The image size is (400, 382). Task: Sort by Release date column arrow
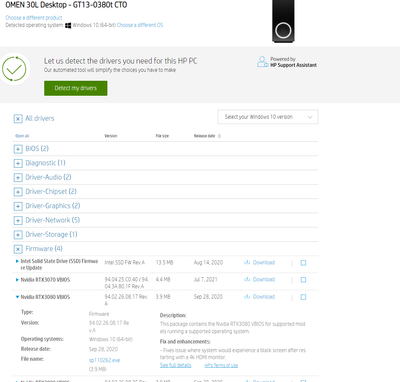219,136
